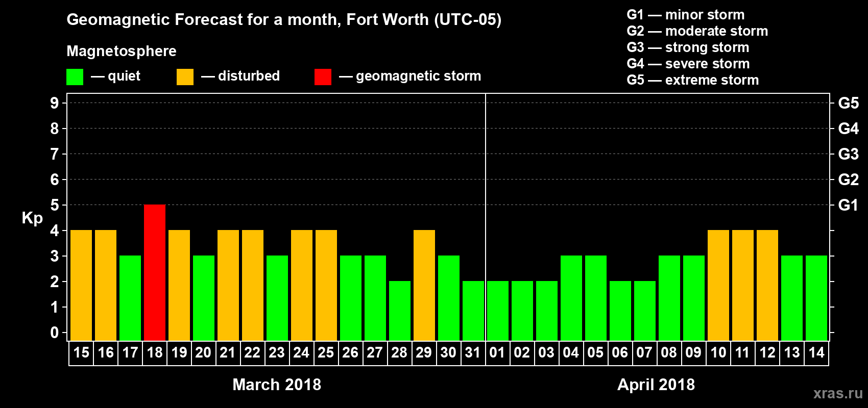The height and width of the screenshot is (408, 868).
Task: Click the 'G1 — minor storm' legend text
Action: 686,15
